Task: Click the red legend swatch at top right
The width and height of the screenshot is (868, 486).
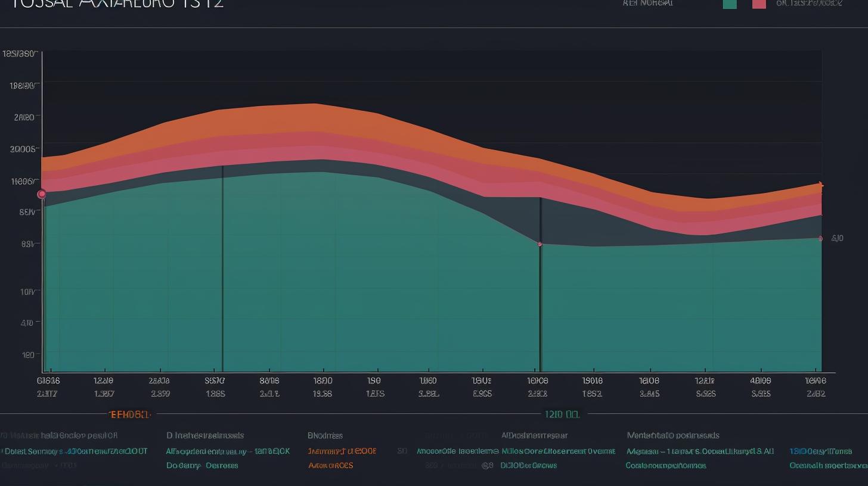Action: tap(759, 4)
